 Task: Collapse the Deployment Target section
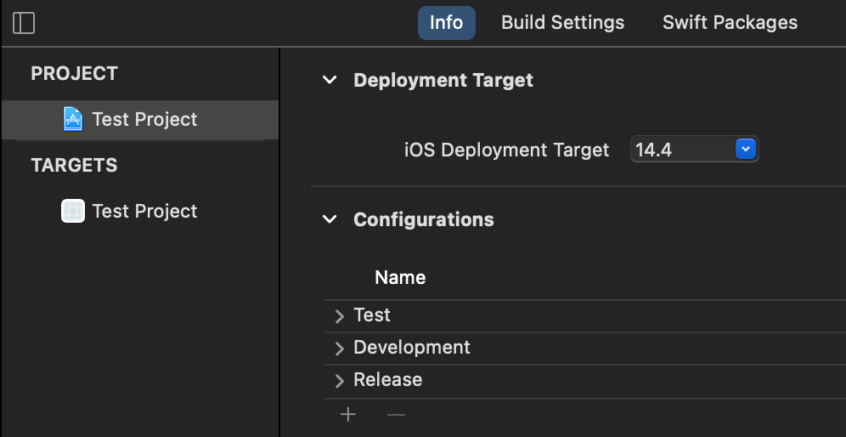pos(329,80)
